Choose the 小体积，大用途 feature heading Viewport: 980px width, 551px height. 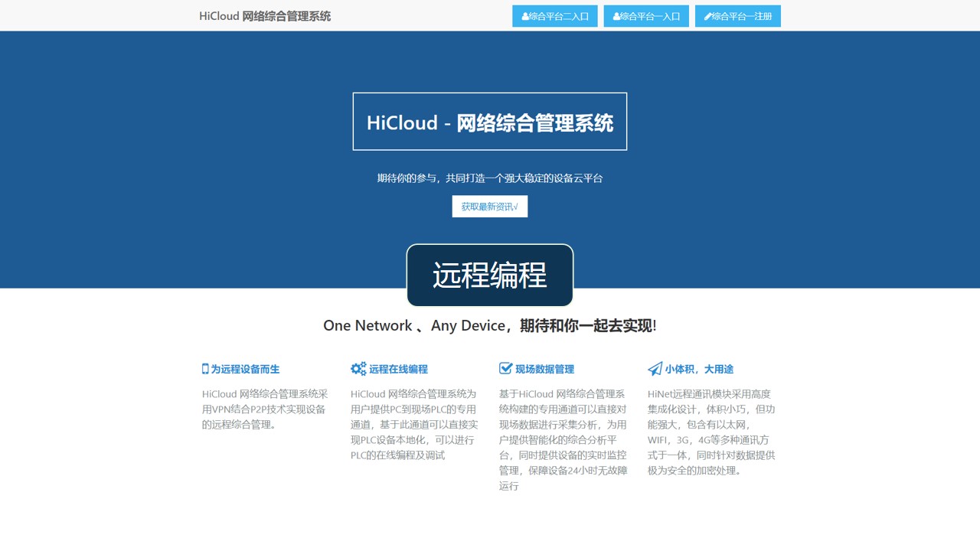[x=698, y=369]
